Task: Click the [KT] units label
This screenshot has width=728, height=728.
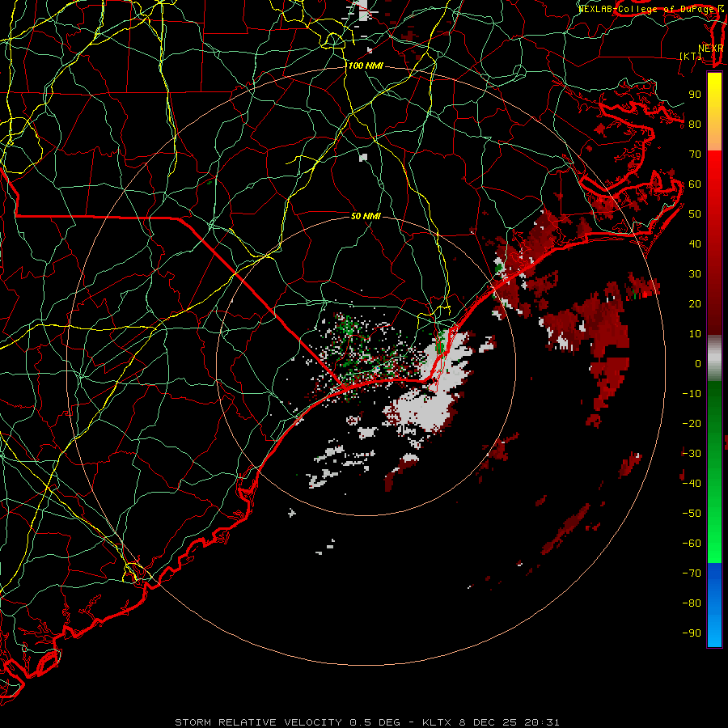Action: 691,56
